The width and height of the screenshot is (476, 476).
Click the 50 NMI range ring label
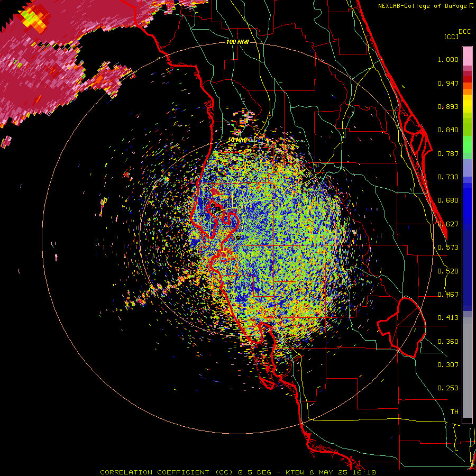pos(237,140)
